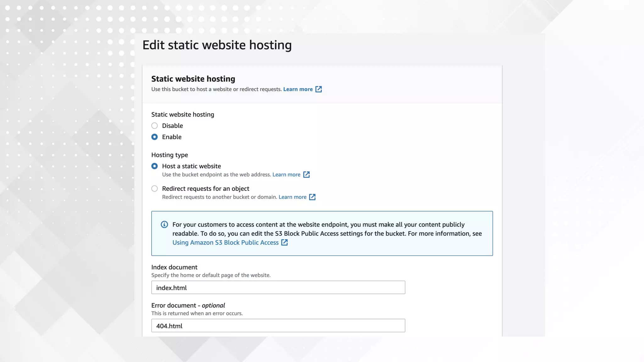Click the Disable label text
This screenshot has width=644, height=362.
pos(172,126)
